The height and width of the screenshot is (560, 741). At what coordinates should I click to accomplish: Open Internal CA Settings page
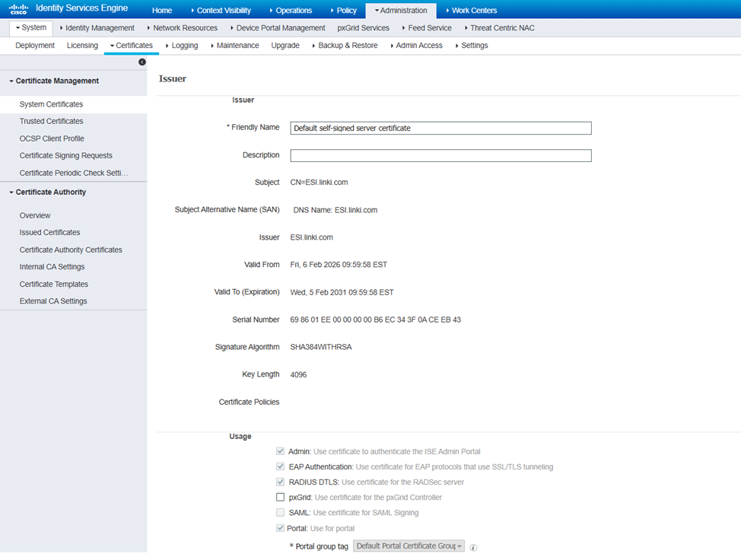tap(52, 266)
